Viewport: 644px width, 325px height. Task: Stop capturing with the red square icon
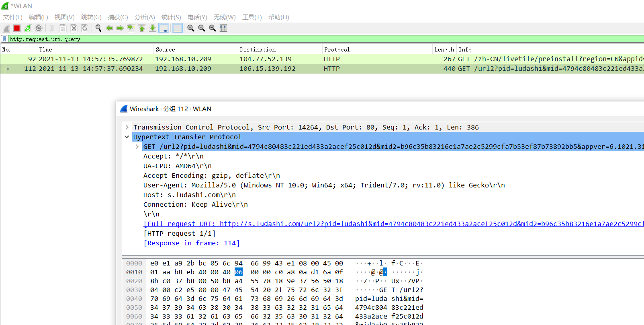17,28
